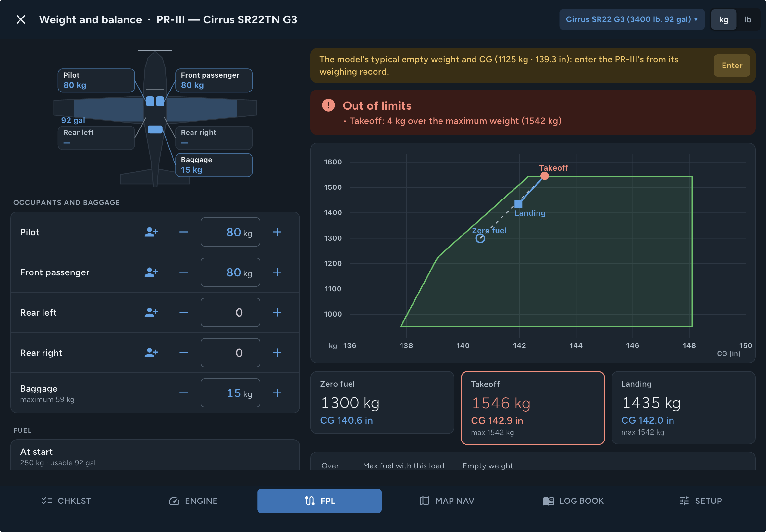766x532 pixels.
Task: Decrease Baggage weight with minus
Action: pyautogui.click(x=183, y=393)
